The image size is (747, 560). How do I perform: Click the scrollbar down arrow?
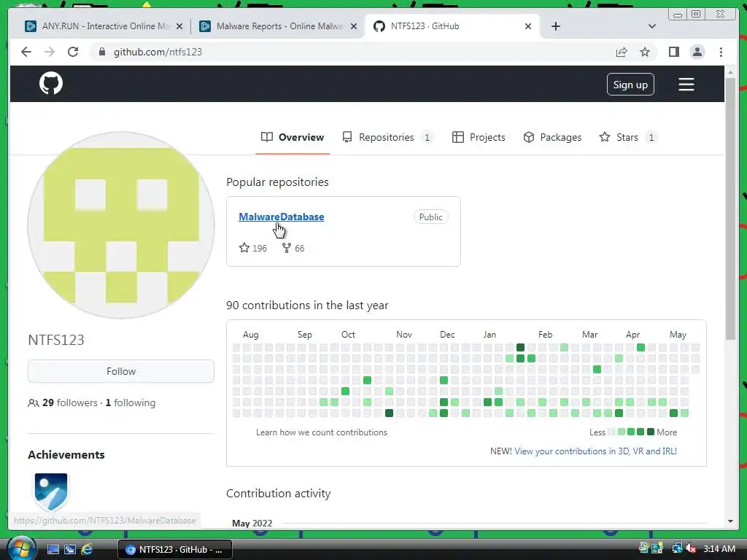tap(731, 521)
